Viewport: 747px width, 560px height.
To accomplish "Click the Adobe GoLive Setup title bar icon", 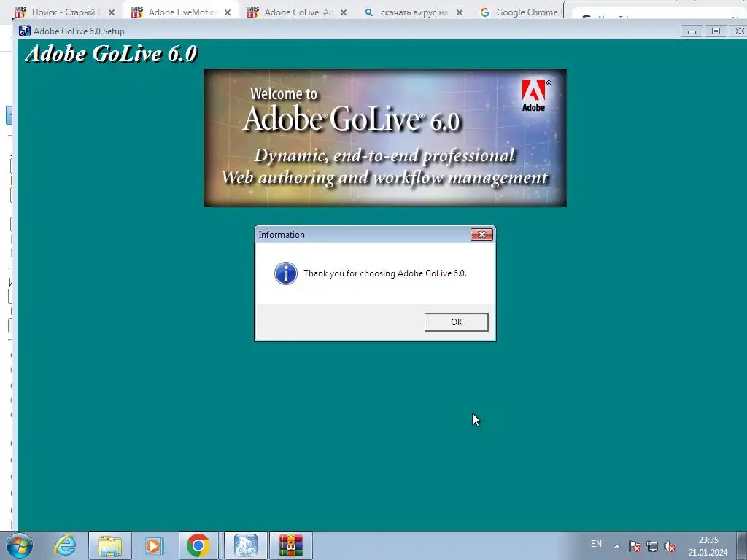I will tap(24, 31).
